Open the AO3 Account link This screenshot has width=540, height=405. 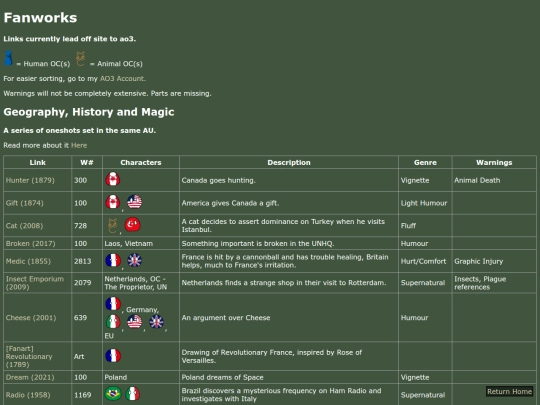pyautogui.click(x=122, y=79)
